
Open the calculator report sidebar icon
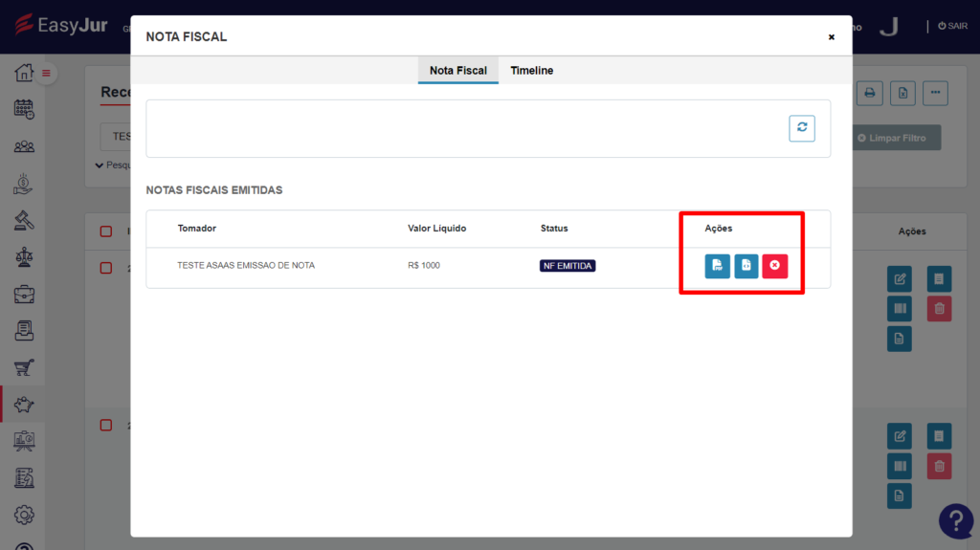pyautogui.click(x=24, y=478)
